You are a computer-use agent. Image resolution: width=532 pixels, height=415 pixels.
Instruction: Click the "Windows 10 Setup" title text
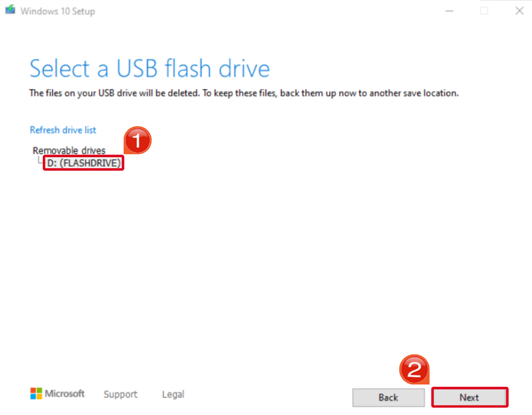point(58,11)
